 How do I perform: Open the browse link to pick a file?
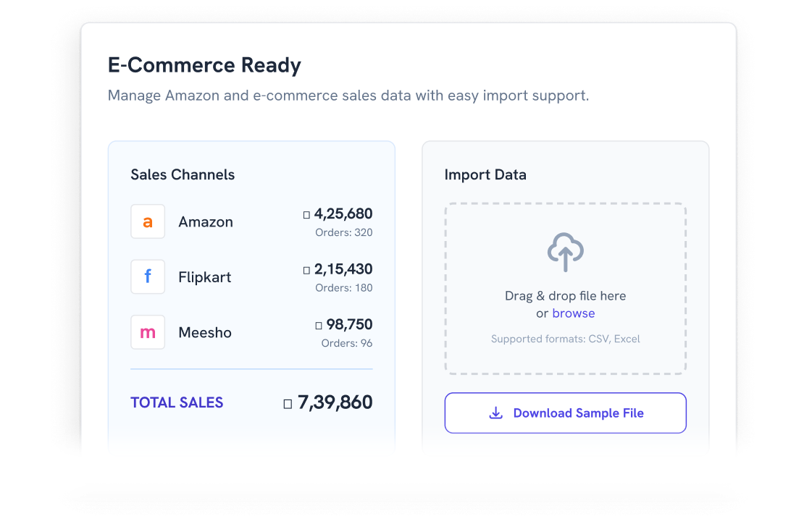pyautogui.click(x=573, y=313)
